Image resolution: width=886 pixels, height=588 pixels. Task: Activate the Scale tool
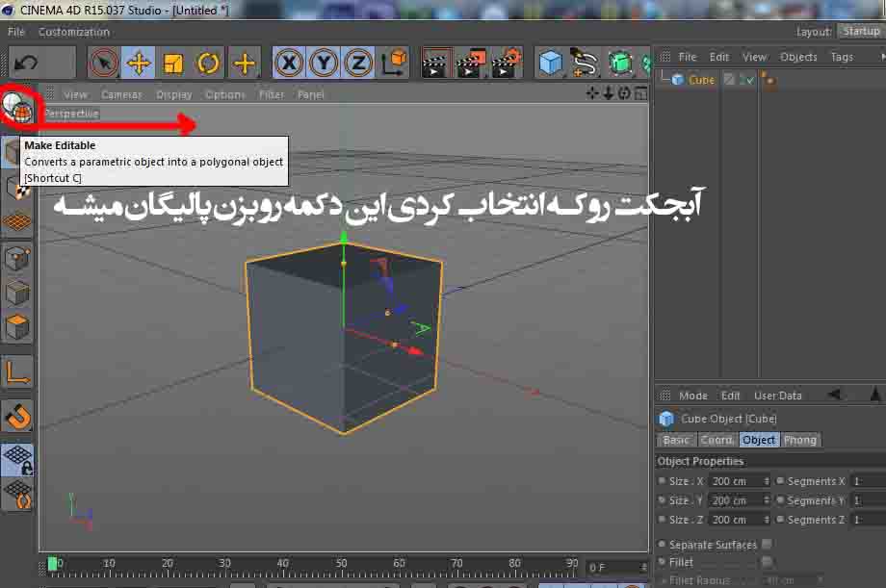click(x=173, y=63)
